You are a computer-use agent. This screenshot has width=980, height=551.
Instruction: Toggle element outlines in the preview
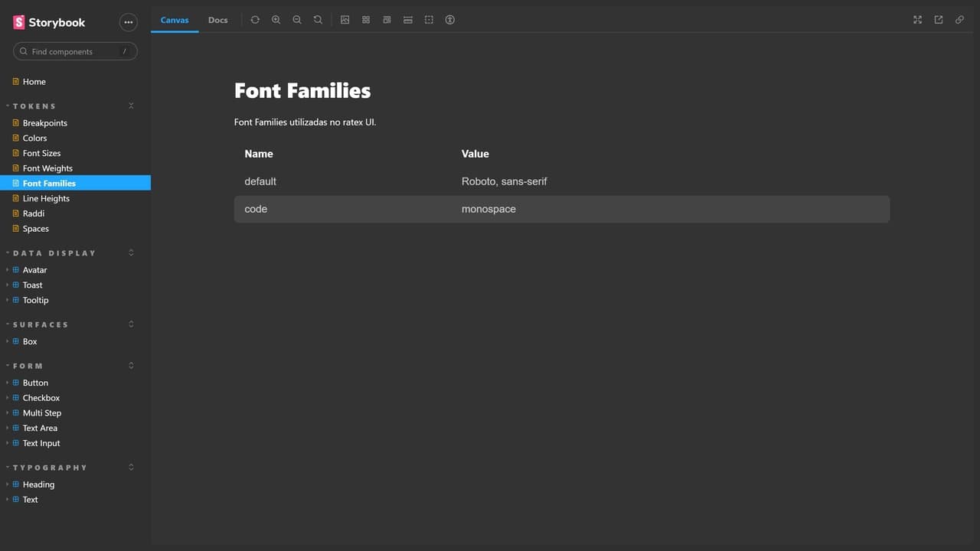point(429,20)
